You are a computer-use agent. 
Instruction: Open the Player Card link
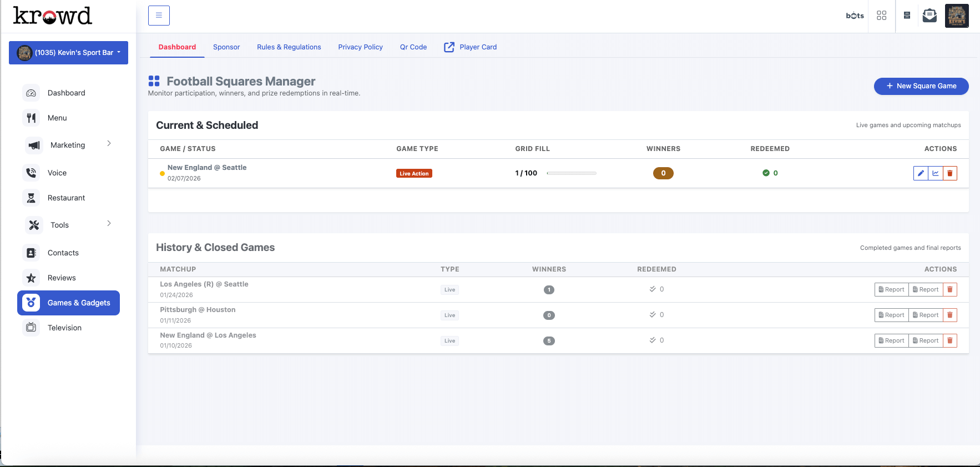[471, 47]
